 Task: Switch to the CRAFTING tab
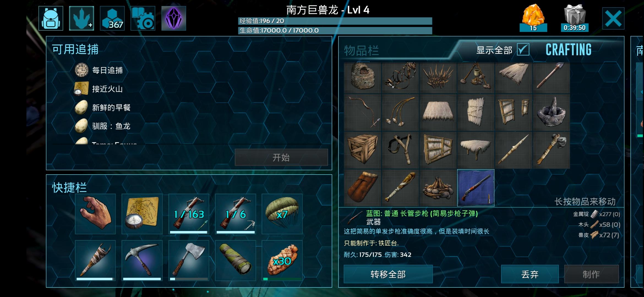569,50
